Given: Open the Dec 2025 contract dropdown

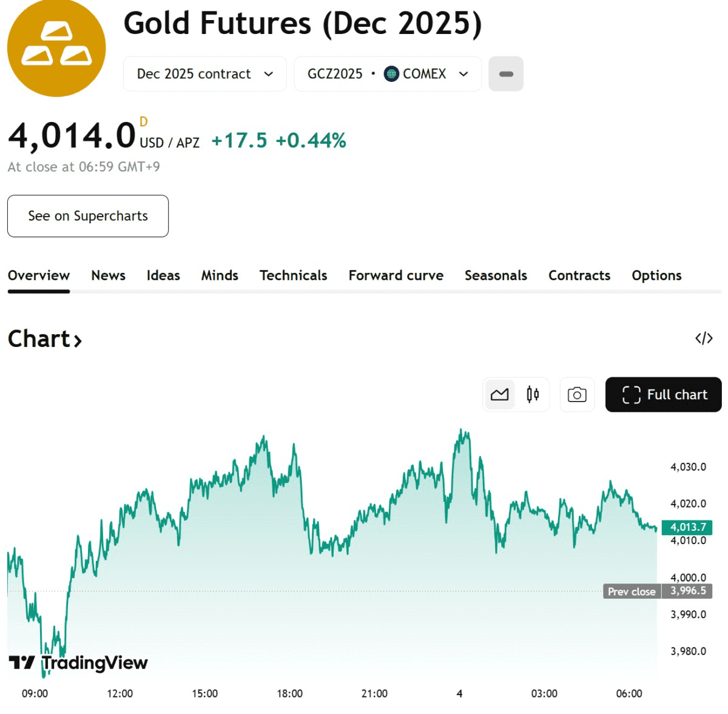Looking at the screenshot, I should [204, 74].
